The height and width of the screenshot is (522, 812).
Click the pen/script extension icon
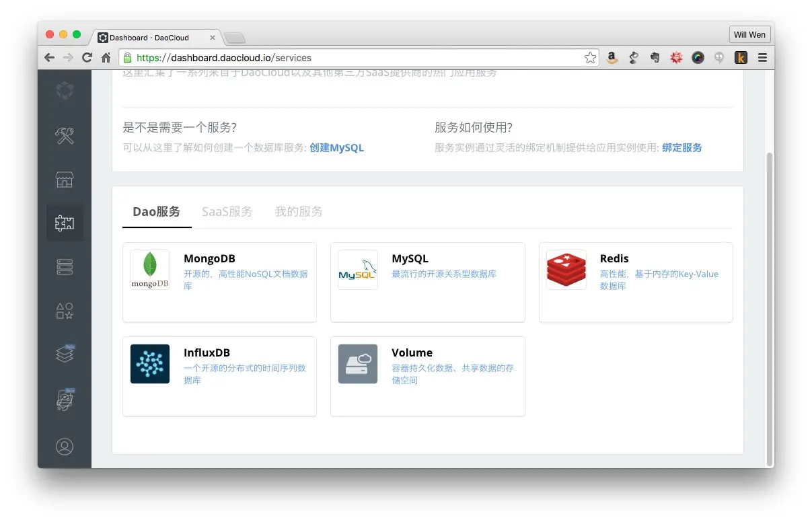[633, 58]
